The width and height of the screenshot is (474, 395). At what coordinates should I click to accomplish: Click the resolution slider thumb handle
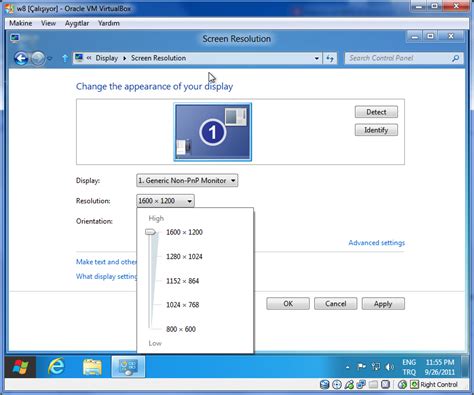(150, 232)
